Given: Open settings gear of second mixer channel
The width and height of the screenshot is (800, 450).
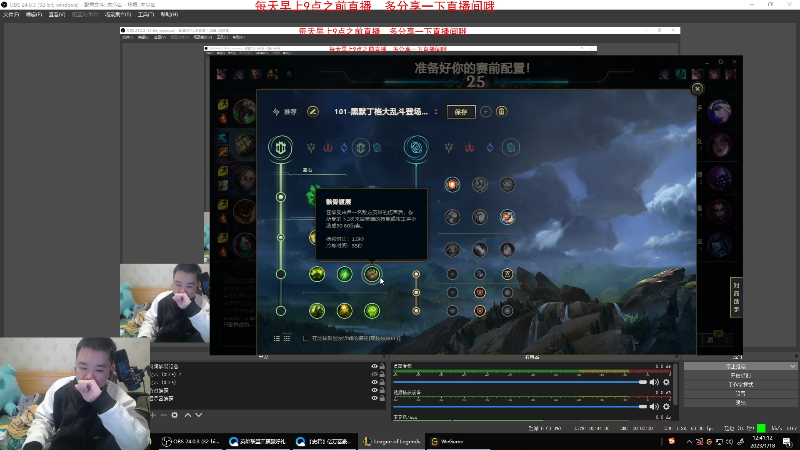Looking at the screenshot, I should (666, 407).
